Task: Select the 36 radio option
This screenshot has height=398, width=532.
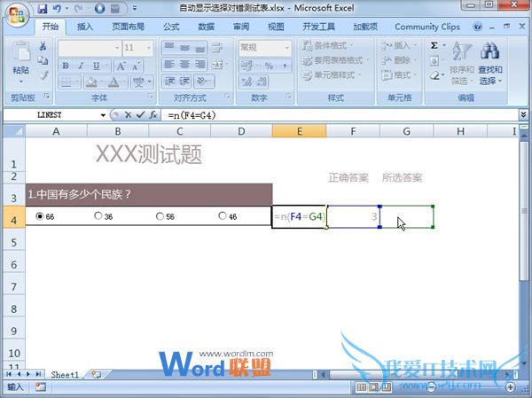Action: click(x=98, y=215)
